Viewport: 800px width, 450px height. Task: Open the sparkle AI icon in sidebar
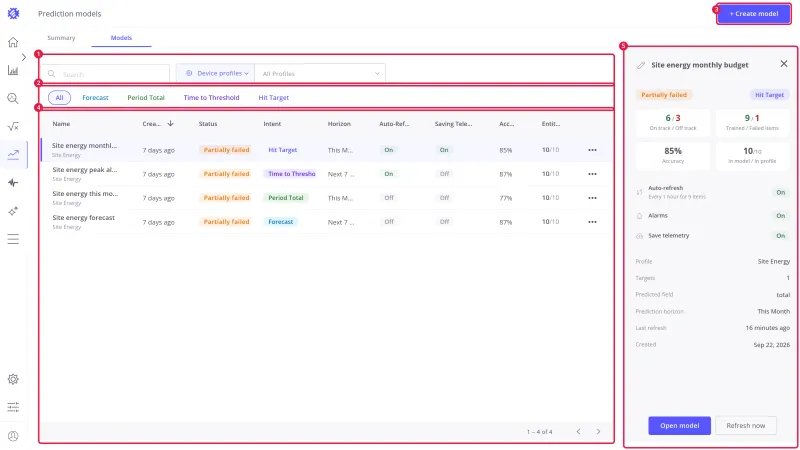(13, 211)
